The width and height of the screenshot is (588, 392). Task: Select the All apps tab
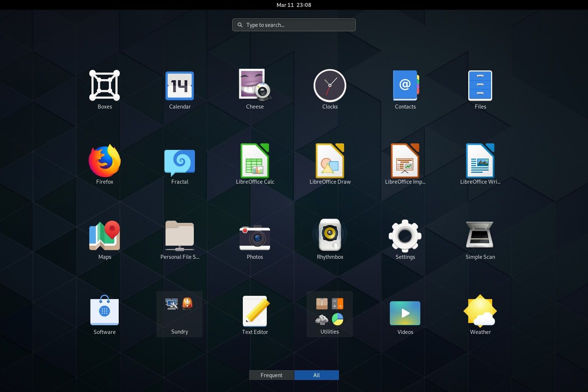tap(317, 375)
